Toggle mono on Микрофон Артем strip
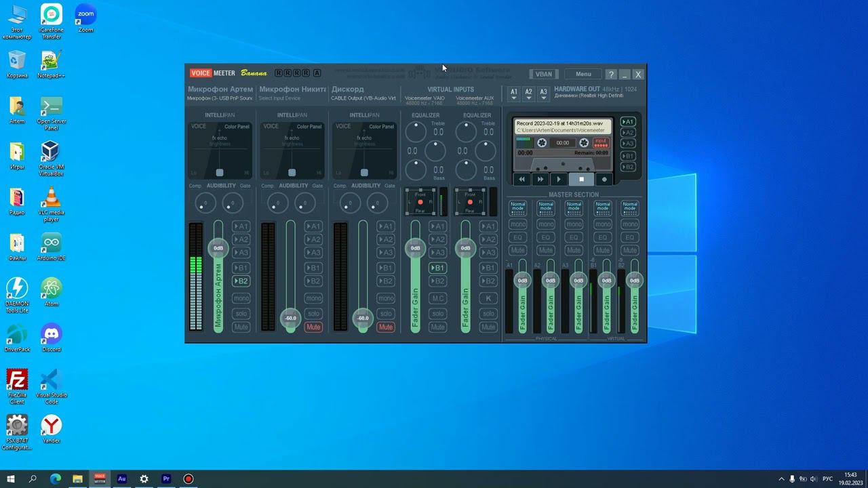The height and width of the screenshot is (488, 868). (241, 298)
